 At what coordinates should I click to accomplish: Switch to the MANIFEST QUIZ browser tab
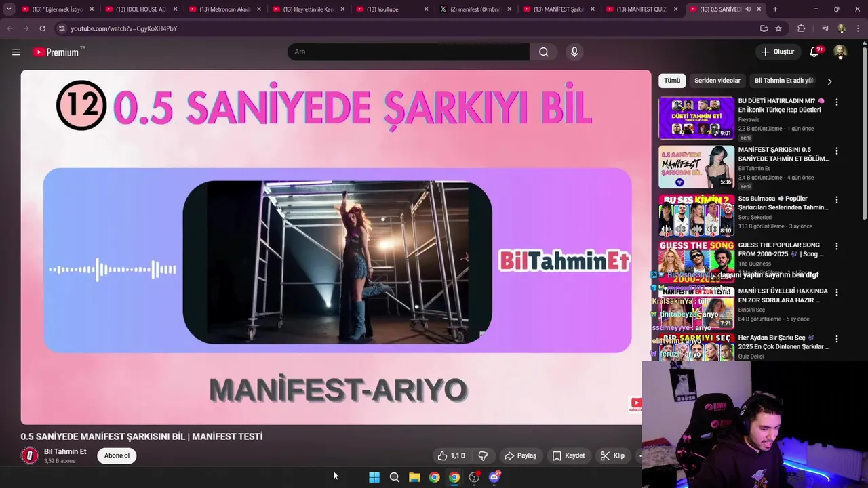point(641,9)
